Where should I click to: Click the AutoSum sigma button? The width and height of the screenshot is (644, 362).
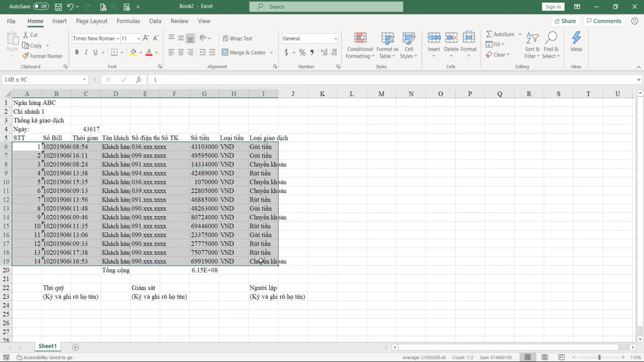point(500,34)
